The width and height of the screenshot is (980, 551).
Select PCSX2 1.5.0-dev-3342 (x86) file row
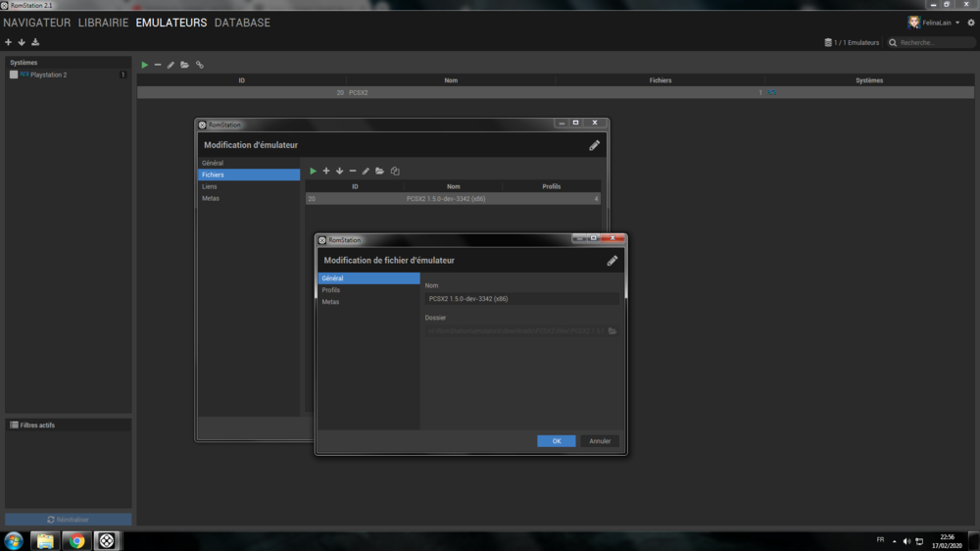(x=453, y=199)
